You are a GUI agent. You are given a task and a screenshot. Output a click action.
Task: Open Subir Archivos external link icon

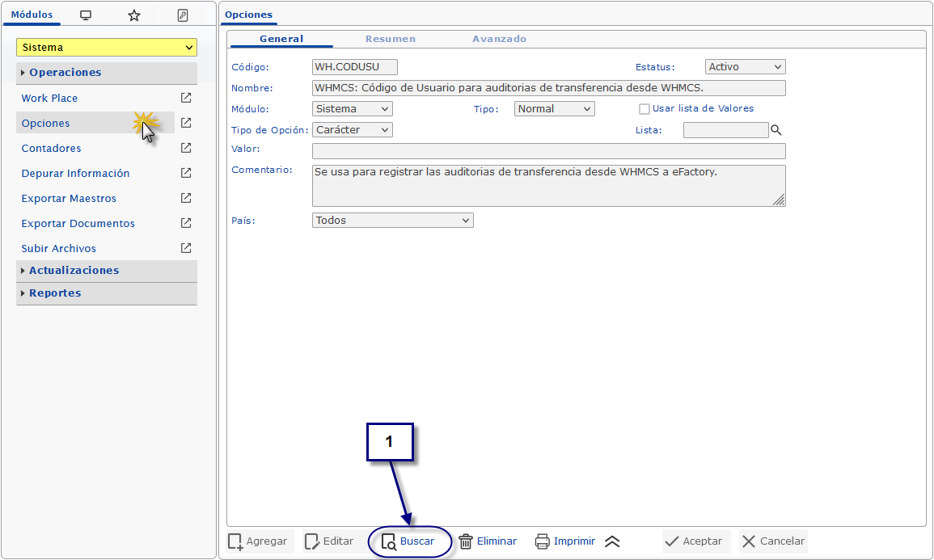[186, 248]
